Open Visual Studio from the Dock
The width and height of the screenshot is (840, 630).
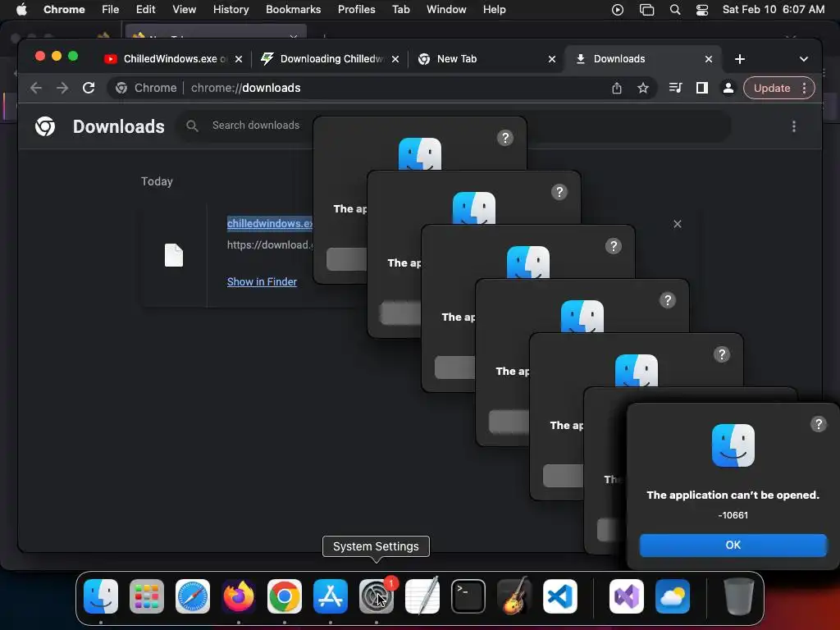[626, 596]
